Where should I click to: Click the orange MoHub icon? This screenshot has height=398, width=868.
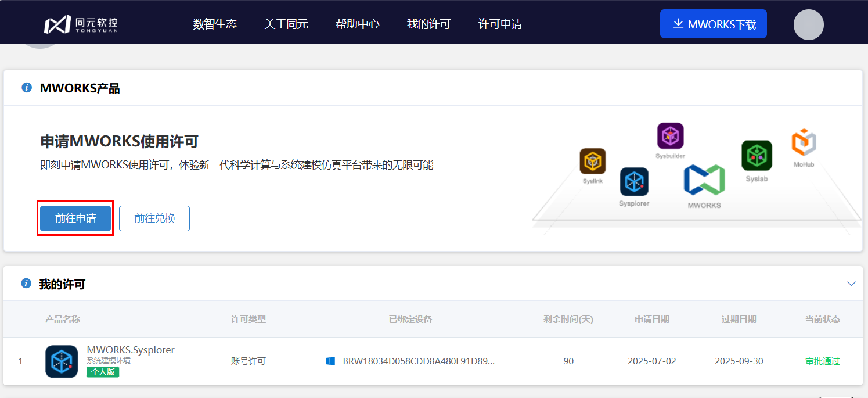click(804, 143)
